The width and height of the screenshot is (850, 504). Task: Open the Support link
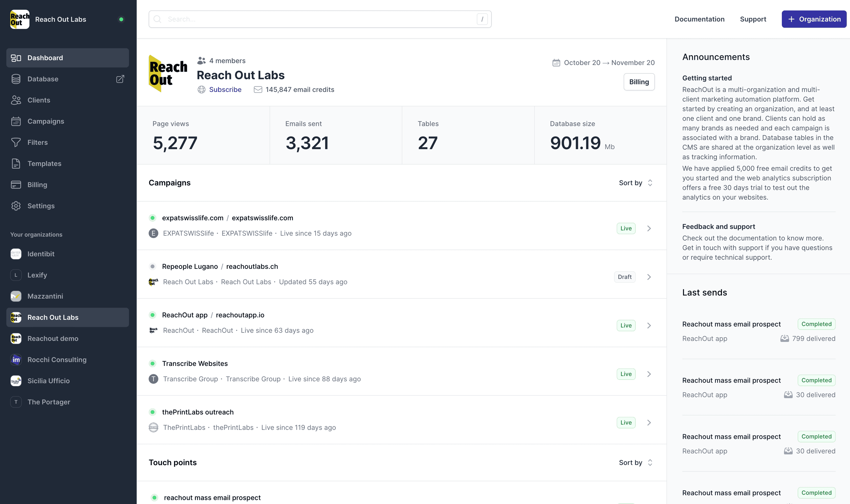tap(753, 19)
